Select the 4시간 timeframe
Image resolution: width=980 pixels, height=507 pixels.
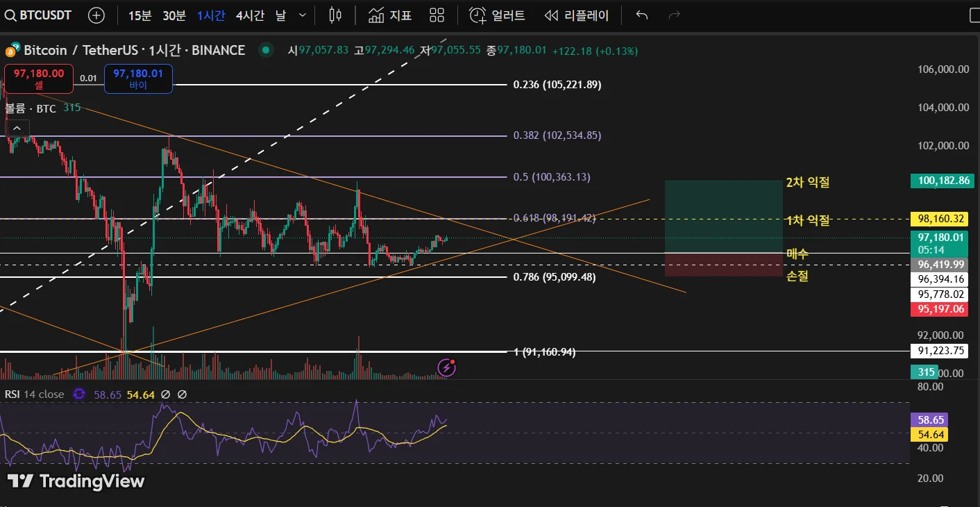[x=250, y=15]
